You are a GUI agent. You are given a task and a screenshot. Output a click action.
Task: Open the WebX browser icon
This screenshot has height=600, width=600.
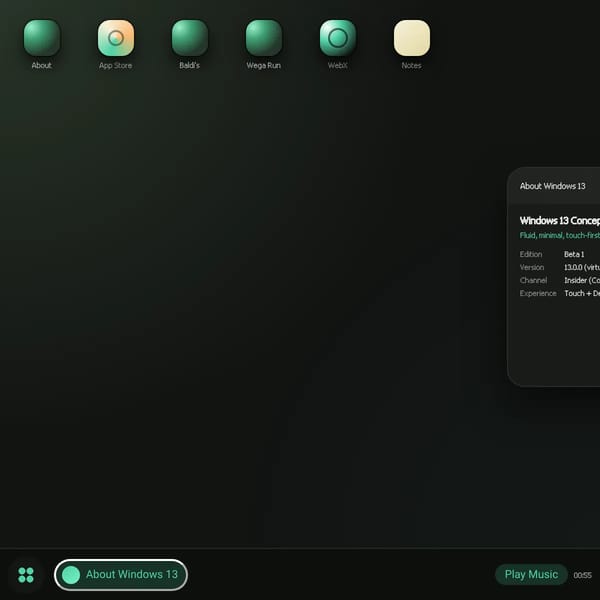click(x=338, y=38)
